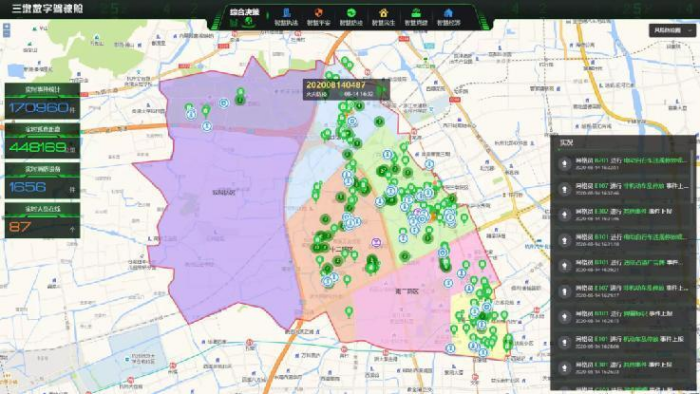Screen dimensions: 700x394
Task: Click the blue building icon in top navigation
Action: 286,13
